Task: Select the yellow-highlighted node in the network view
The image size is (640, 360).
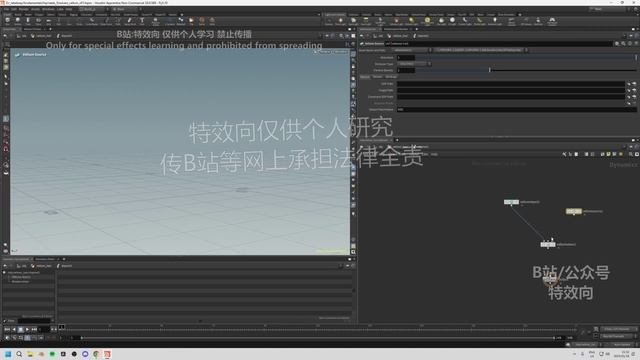Action: click(x=573, y=211)
